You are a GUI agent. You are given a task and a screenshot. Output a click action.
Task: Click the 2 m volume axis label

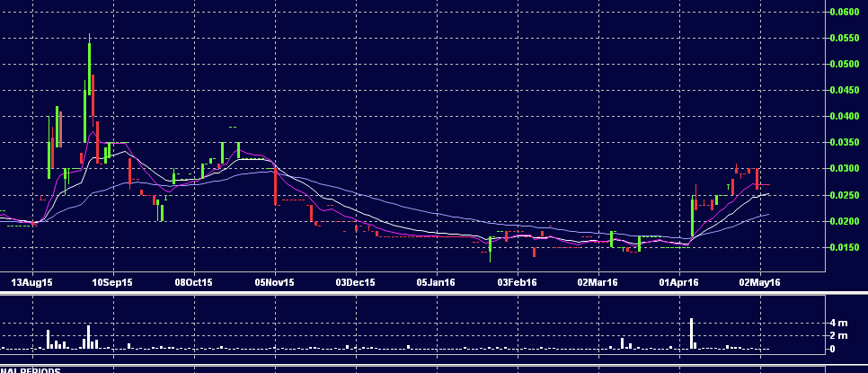838,336
